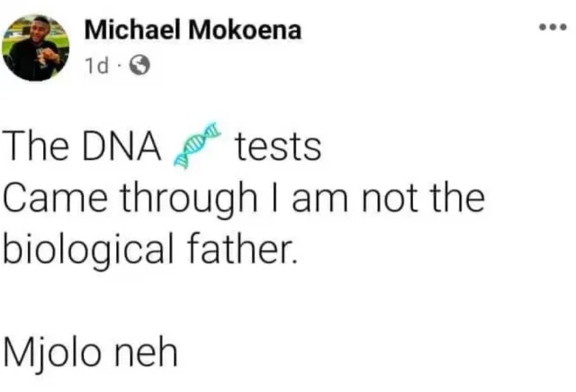Open the Michael Mokoena profile name link
The height and width of the screenshot is (392, 576).
(193, 31)
